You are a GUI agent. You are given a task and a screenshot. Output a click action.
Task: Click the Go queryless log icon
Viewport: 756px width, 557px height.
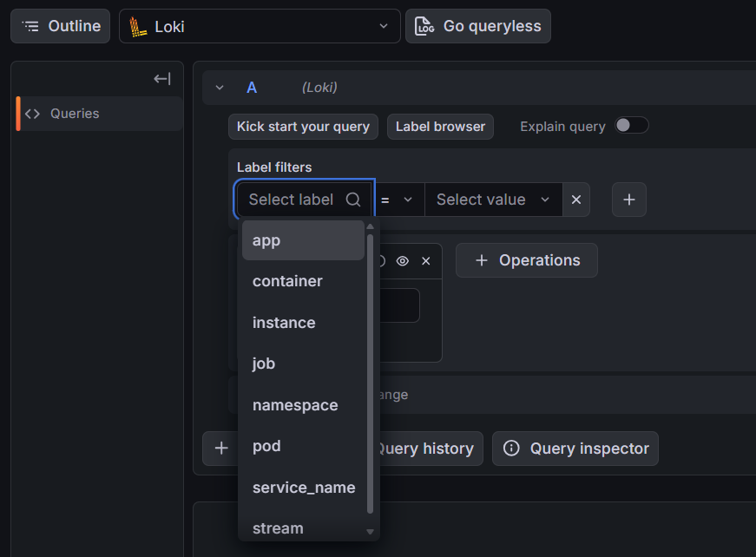point(424,26)
